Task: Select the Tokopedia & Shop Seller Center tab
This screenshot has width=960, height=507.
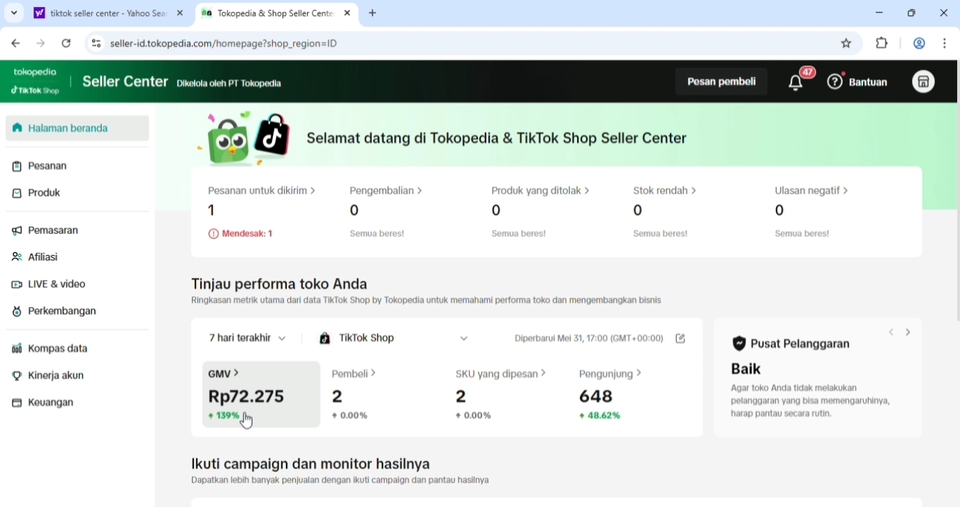Action: tap(276, 13)
